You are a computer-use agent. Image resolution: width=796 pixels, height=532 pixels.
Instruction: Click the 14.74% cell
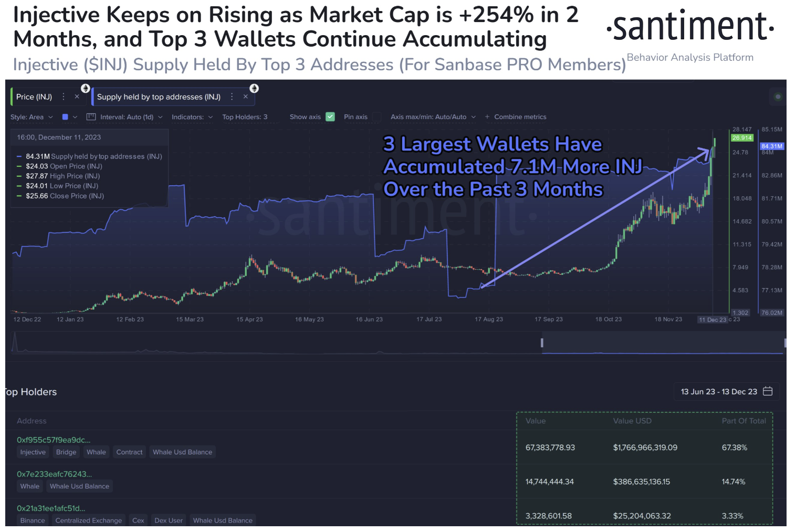[734, 482]
